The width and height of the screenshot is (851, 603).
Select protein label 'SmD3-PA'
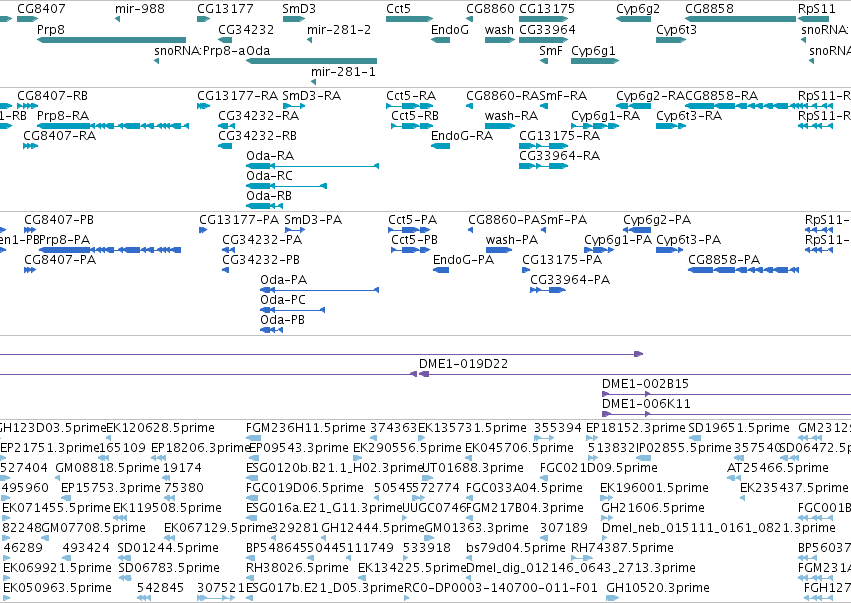pyautogui.click(x=313, y=220)
